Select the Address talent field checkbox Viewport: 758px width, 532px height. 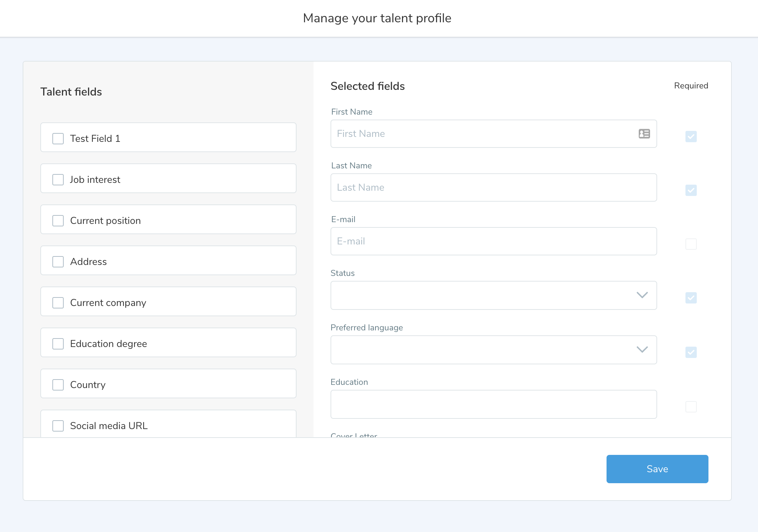click(x=58, y=262)
